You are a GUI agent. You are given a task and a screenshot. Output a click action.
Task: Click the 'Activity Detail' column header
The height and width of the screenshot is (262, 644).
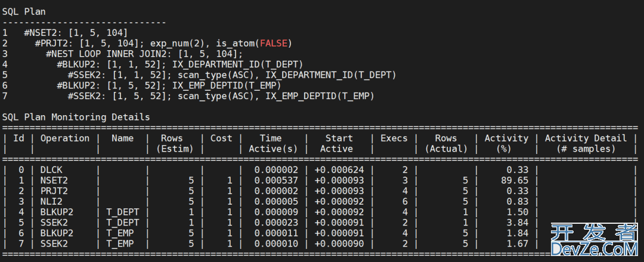tap(586, 144)
